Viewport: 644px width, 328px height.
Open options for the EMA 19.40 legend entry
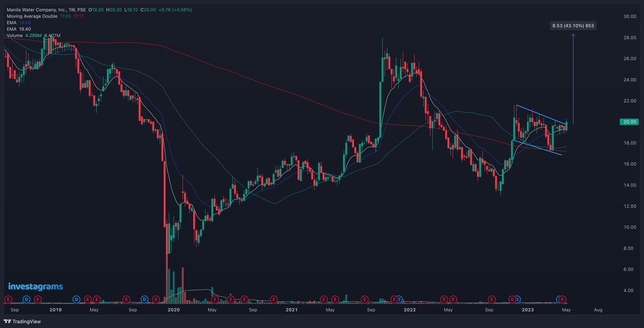(12, 29)
